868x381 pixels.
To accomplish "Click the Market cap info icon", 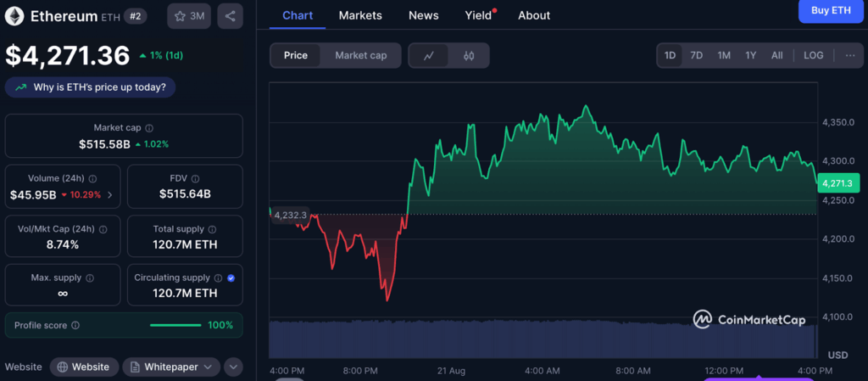I will (x=149, y=127).
